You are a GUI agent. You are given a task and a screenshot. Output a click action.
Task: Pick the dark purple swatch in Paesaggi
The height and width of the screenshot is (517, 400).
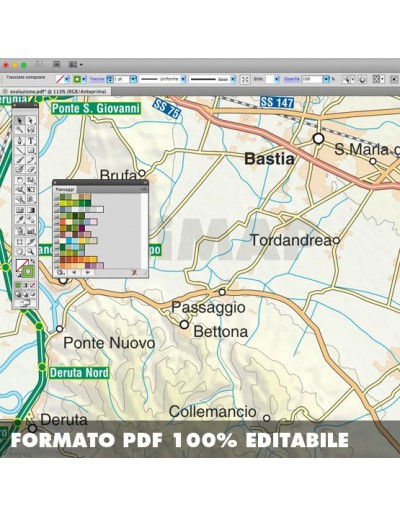(x=82, y=228)
